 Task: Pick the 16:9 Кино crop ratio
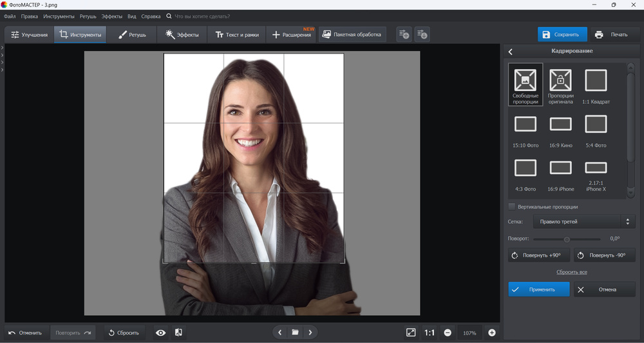click(x=560, y=128)
